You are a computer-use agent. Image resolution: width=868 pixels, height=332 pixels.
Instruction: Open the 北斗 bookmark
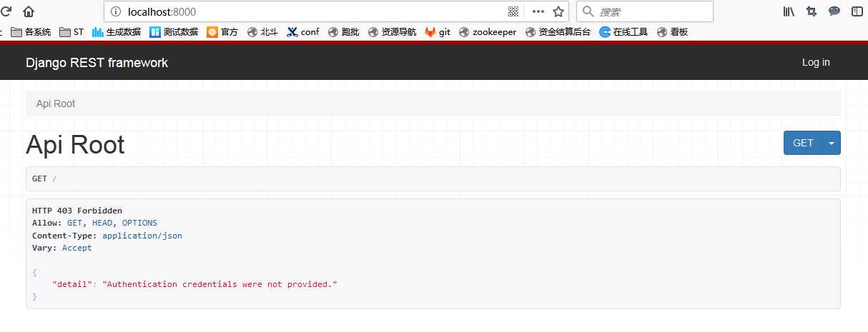click(262, 31)
